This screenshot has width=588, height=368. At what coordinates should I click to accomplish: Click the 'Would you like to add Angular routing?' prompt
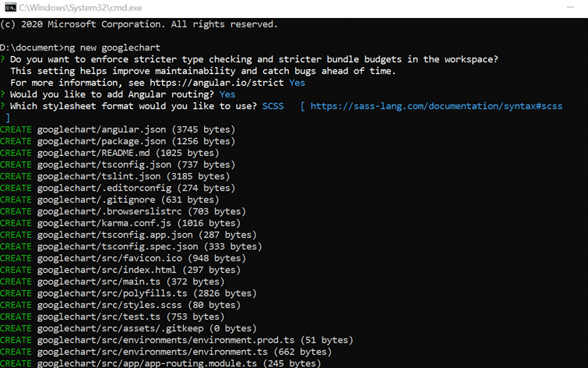click(x=112, y=94)
